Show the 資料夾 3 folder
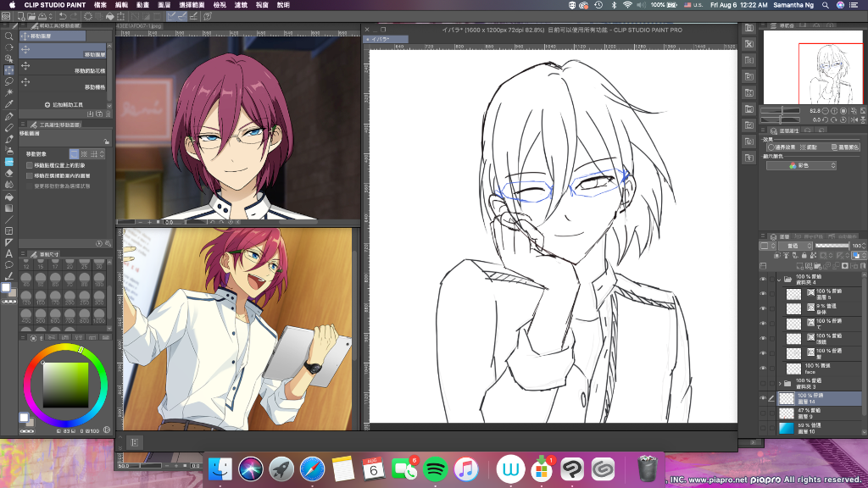This screenshot has width=868, height=488. point(764,383)
